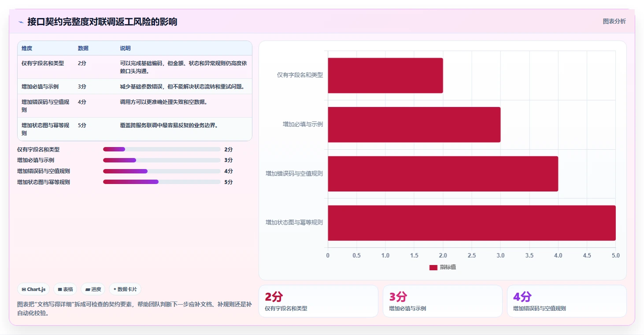Click the 5.0 tick on the chart axis
The image size is (644, 335).
point(616,256)
